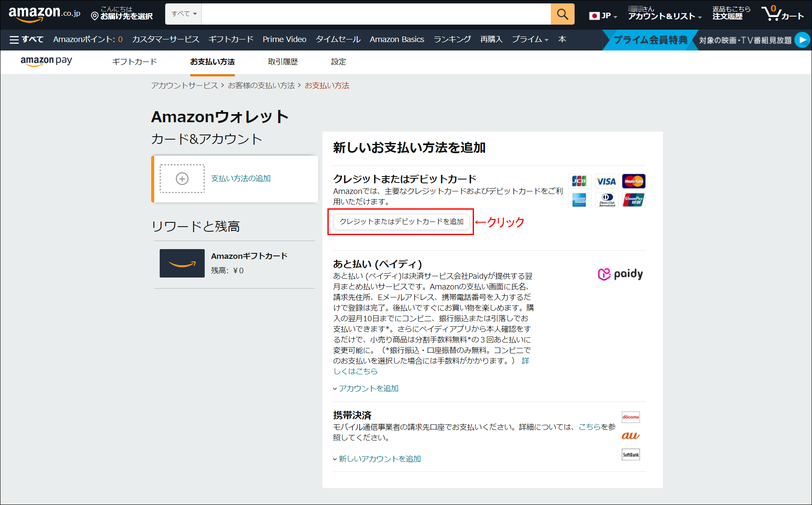Screen dimensions: 812x505
Task: Click Amazonギフトカード balance row
Action: 234,264
